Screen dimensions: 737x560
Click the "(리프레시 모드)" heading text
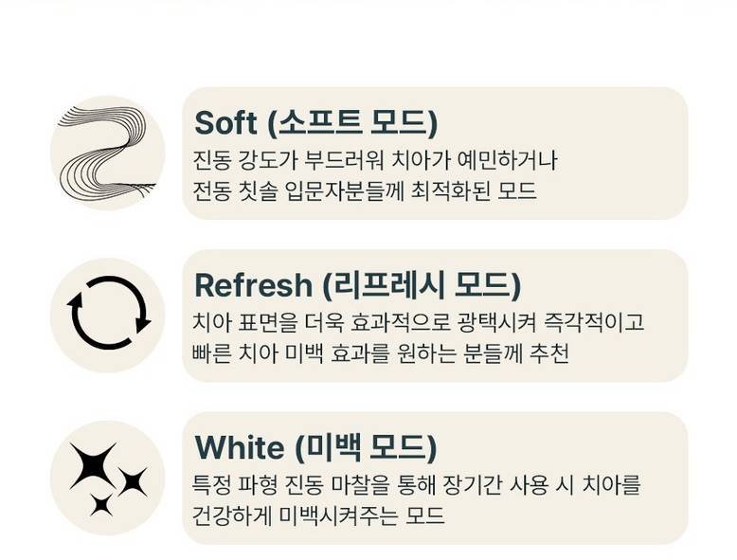coord(422,285)
